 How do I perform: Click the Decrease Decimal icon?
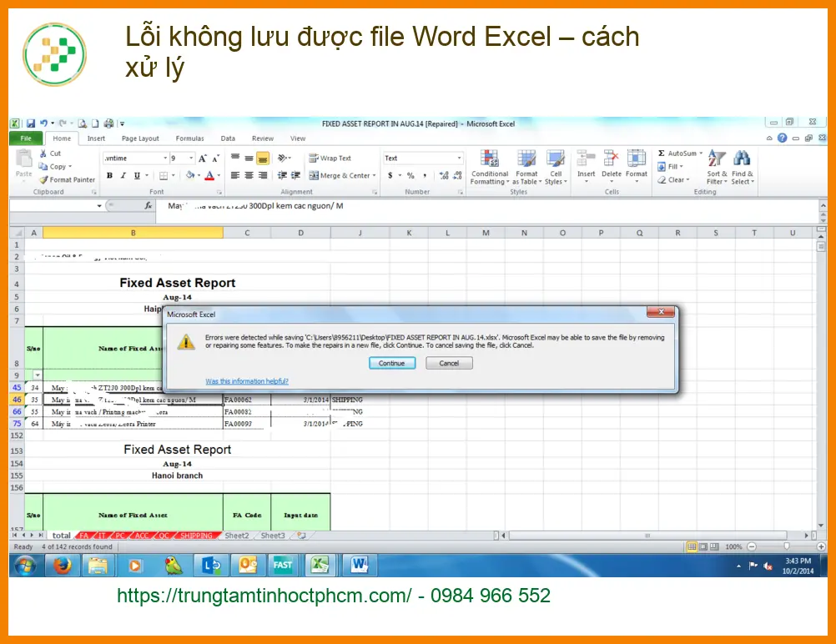coord(457,175)
